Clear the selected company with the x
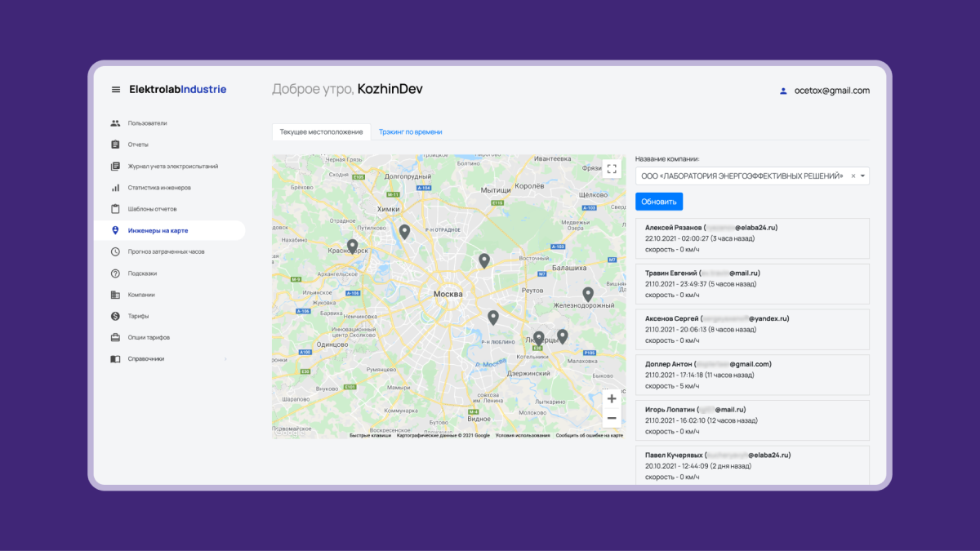Image resolution: width=980 pixels, height=551 pixels. click(x=853, y=176)
